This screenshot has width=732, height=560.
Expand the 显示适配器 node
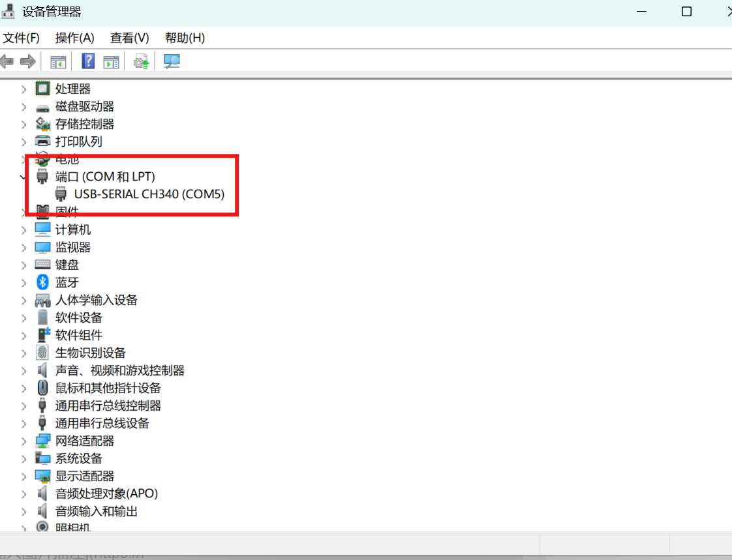(x=23, y=477)
